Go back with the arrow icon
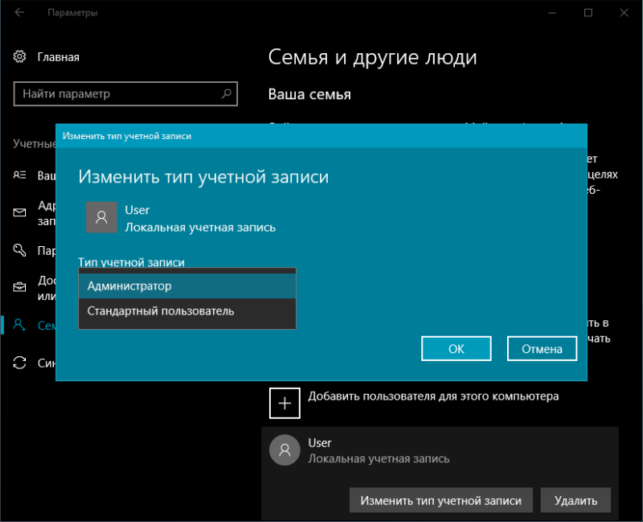643x522 pixels. (x=19, y=12)
